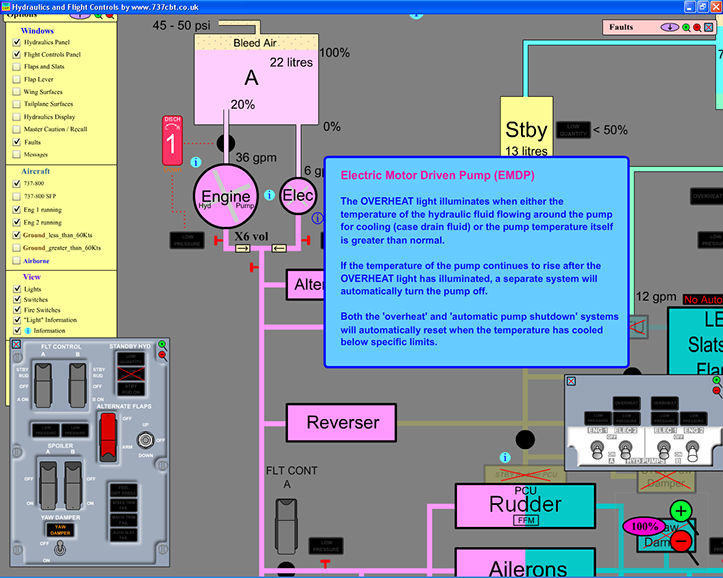
Task: Click the red DISCH 1 fire switch
Action: point(171,142)
